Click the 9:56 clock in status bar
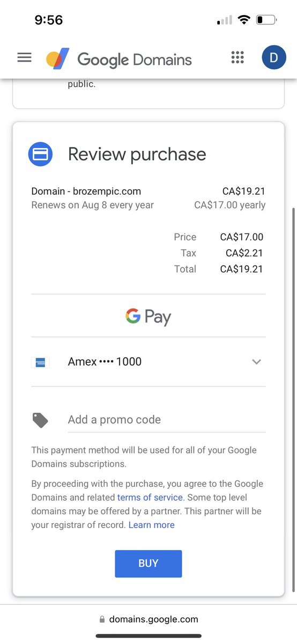Screen dimensions: 297x644 pos(49,20)
